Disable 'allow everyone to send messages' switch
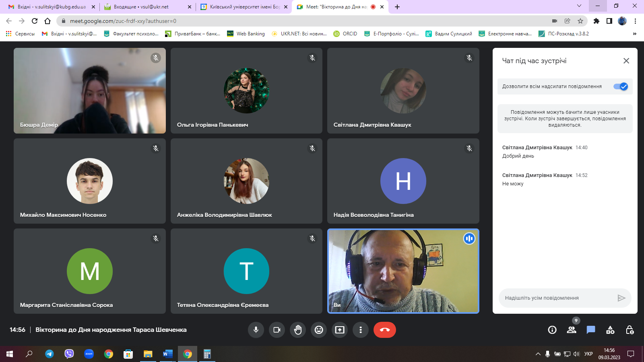The height and width of the screenshot is (362, 644). pyautogui.click(x=620, y=86)
